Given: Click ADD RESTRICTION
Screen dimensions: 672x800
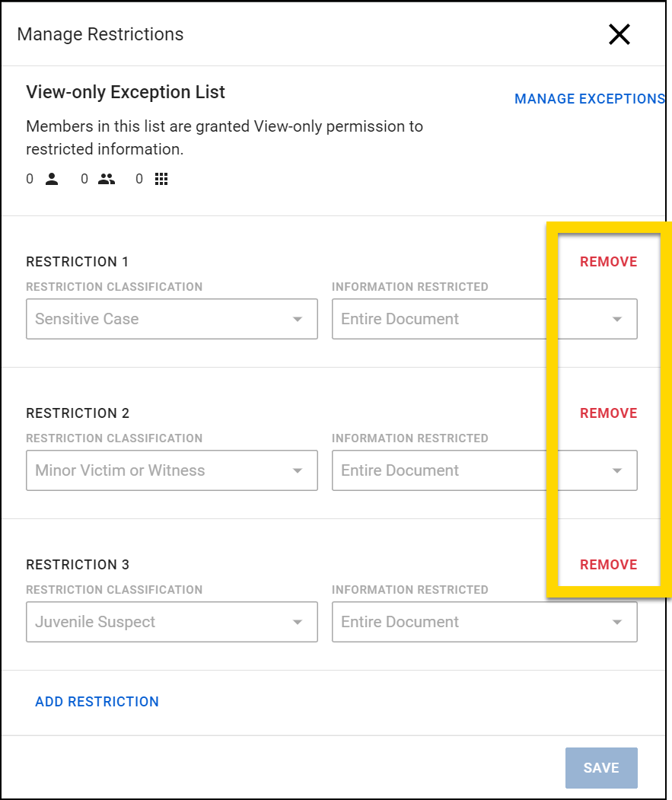Looking at the screenshot, I should 97,701.
